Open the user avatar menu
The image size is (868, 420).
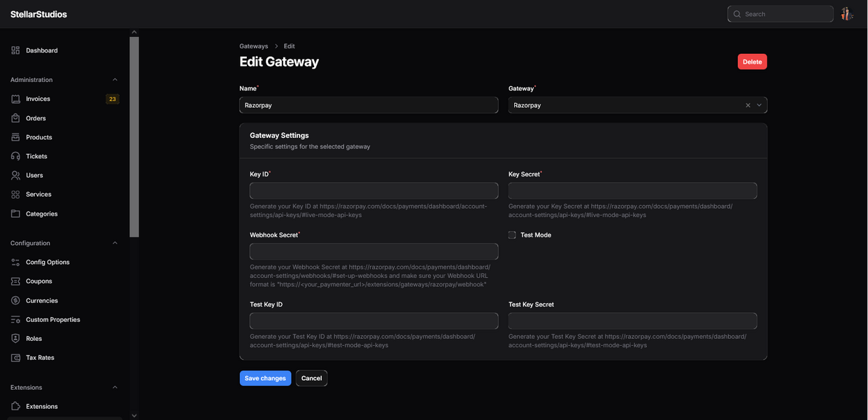coord(846,14)
